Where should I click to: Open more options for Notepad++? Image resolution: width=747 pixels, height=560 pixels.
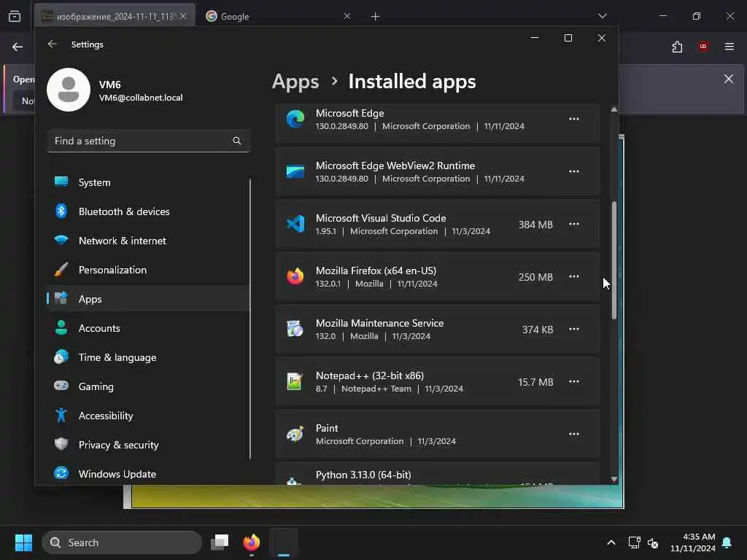click(x=574, y=381)
